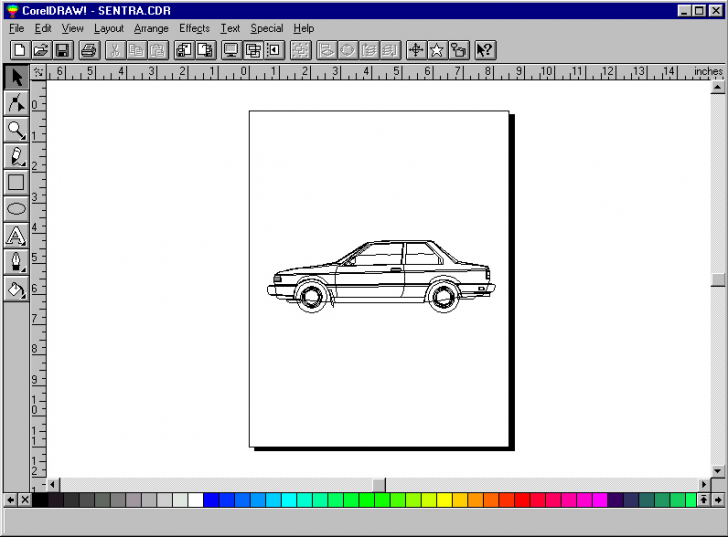The width and height of the screenshot is (728, 537).
Task: Pick the Ellipse tool
Action: pos(16,209)
